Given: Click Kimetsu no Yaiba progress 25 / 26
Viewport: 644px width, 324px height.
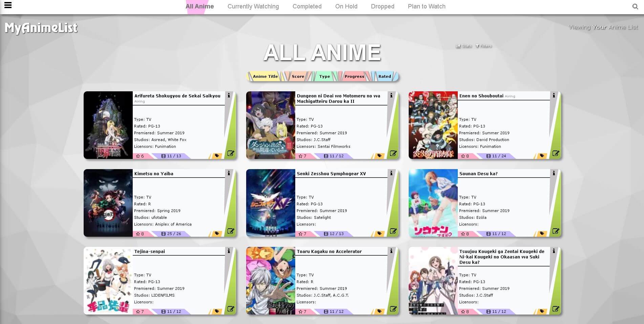Looking at the screenshot, I should 171,234.
